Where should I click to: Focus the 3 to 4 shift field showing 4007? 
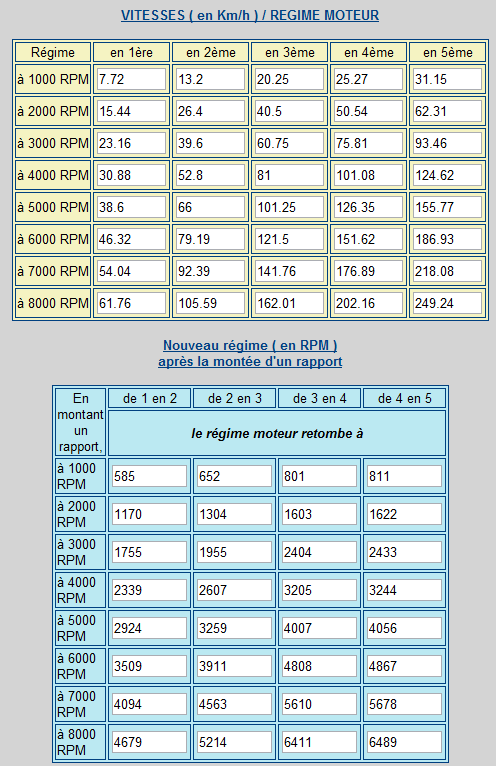pyautogui.click(x=319, y=628)
